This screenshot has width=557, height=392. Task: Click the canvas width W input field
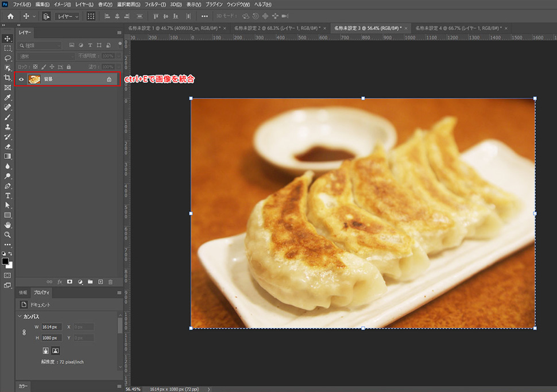tap(52, 327)
